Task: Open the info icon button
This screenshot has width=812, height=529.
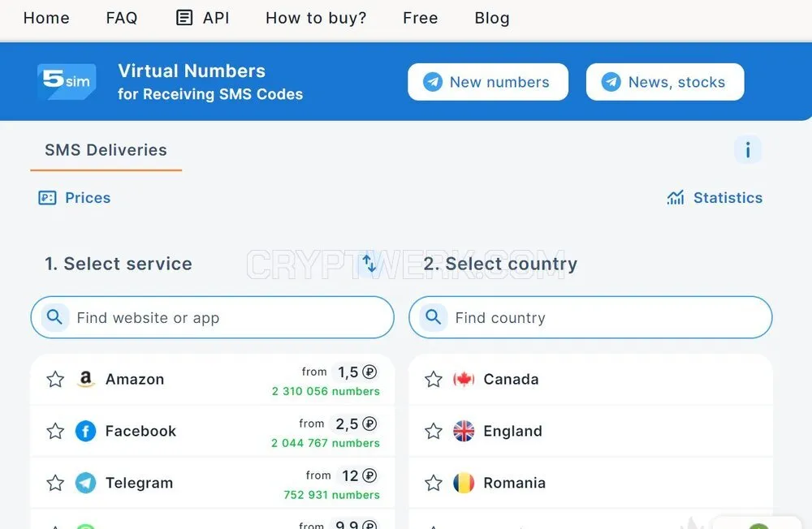Action: click(748, 150)
